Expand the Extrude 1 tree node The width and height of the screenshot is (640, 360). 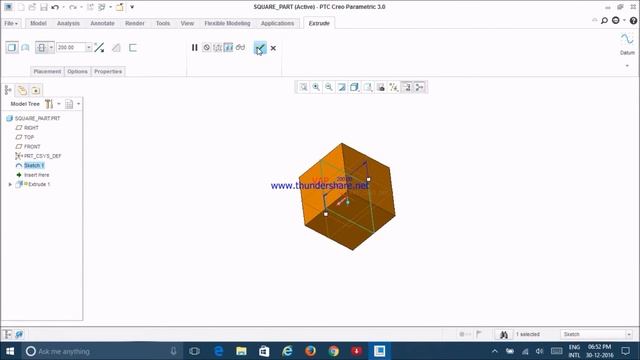point(10,184)
